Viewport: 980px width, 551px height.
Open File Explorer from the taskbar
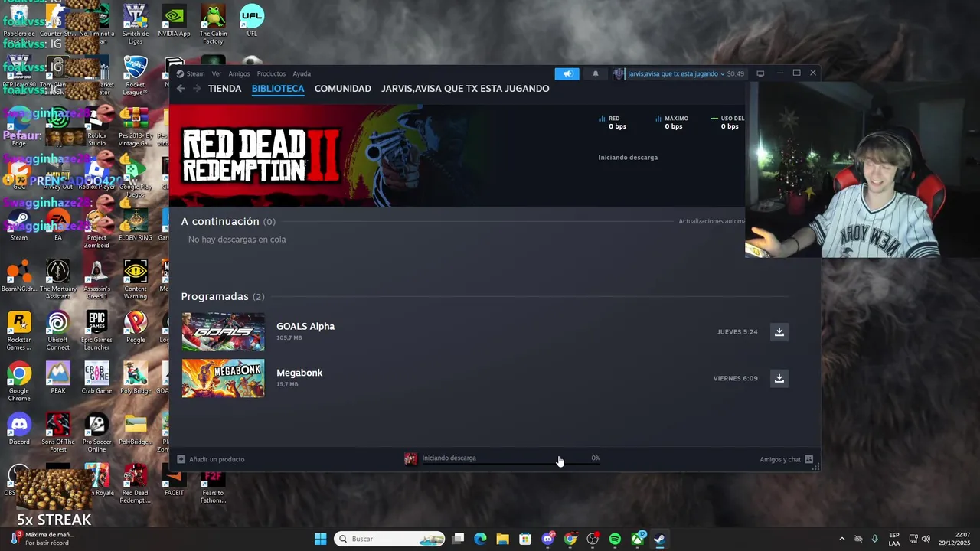point(502,539)
